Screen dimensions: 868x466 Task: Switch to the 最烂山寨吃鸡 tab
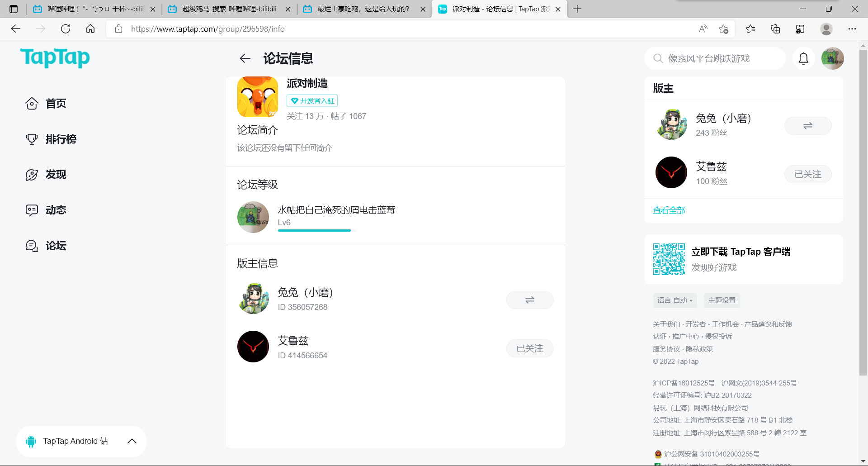coord(364,9)
